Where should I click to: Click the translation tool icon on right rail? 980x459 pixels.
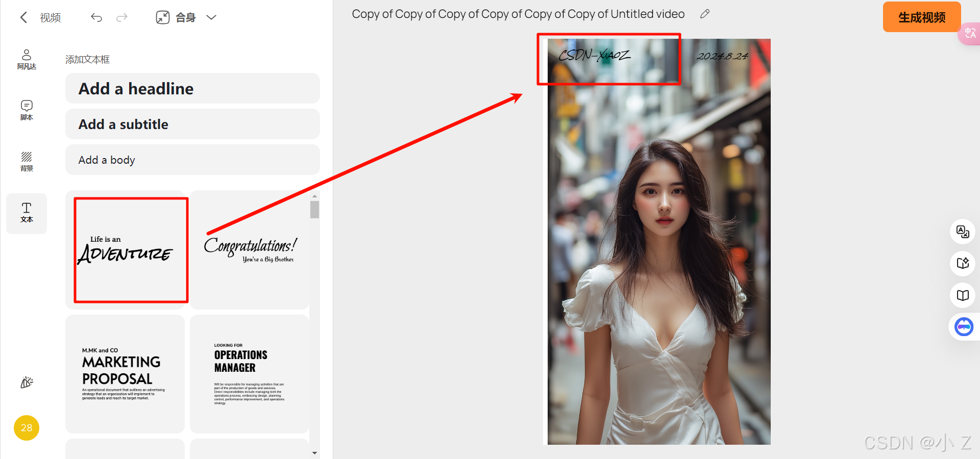point(963,232)
